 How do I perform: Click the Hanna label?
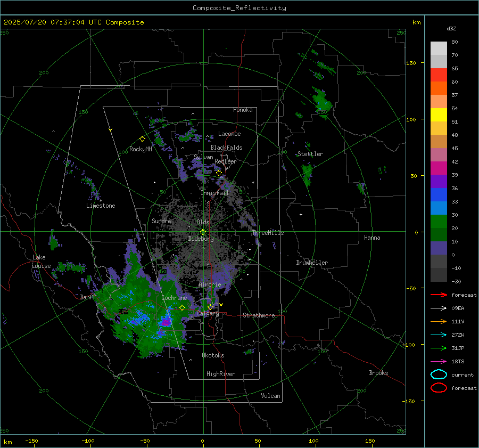point(372,238)
